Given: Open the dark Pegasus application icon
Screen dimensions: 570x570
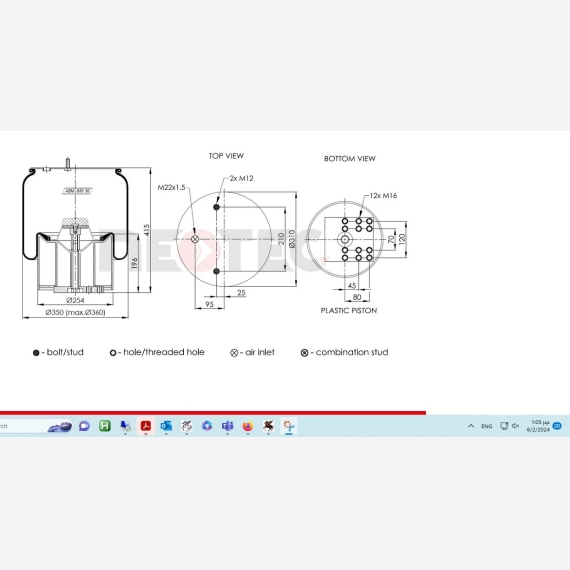Looking at the screenshot, I should click(x=268, y=426).
